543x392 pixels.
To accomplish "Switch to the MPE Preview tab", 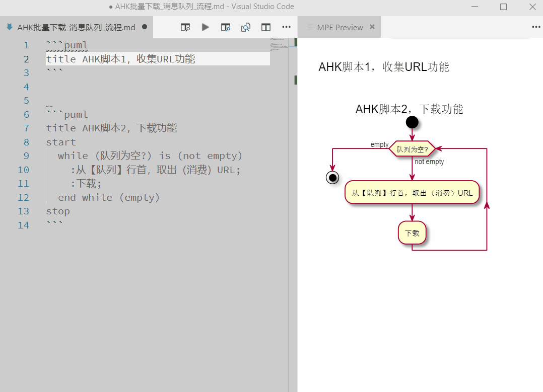I will (340, 27).
